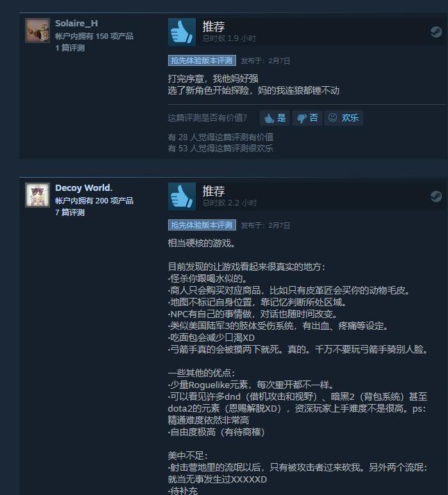Open Decoy World's avatar image
This screenshot has width=448, height=495.
(x=38, y=195)
